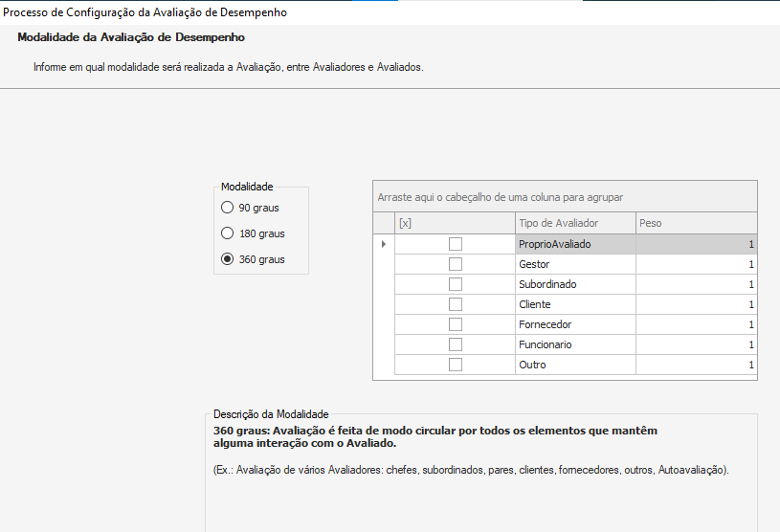Click the [x] column header
Screen dimensions: 780x532
(x=455, y=223)
